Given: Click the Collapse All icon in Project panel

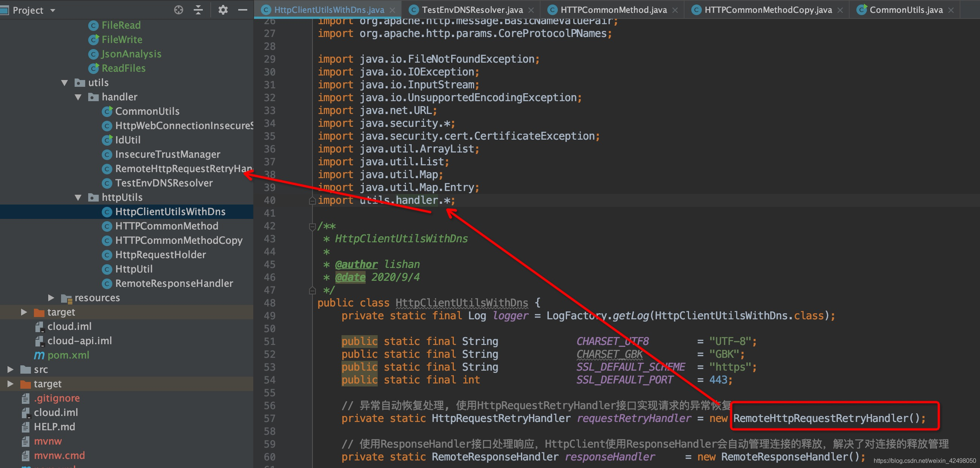Looking at the screenshot, I should (198, 10).
